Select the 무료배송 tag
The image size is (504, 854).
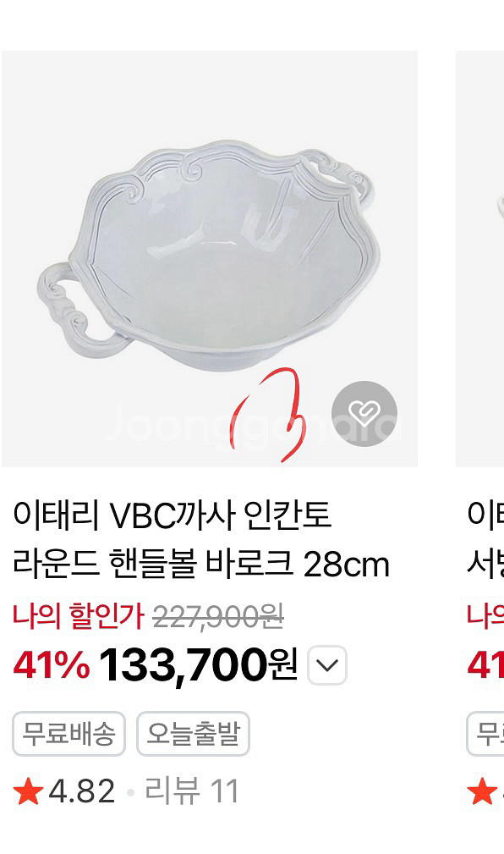point(69,733)
